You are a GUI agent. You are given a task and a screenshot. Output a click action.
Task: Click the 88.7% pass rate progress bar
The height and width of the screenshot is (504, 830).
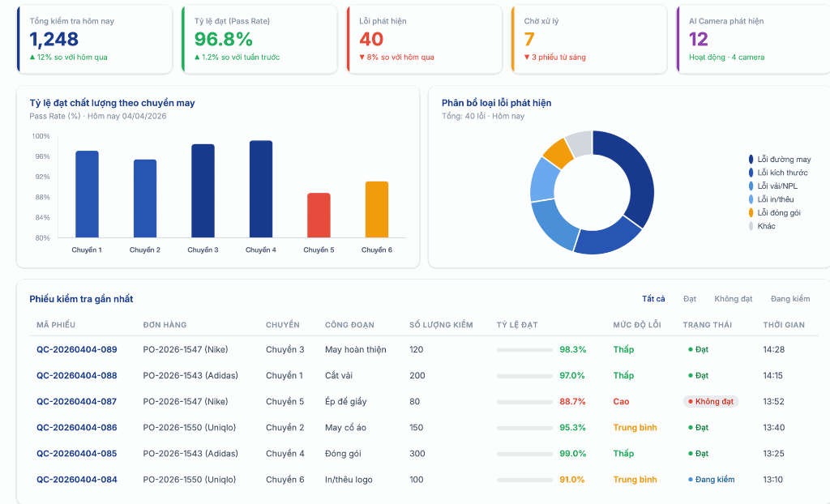[x=524, y=402]
